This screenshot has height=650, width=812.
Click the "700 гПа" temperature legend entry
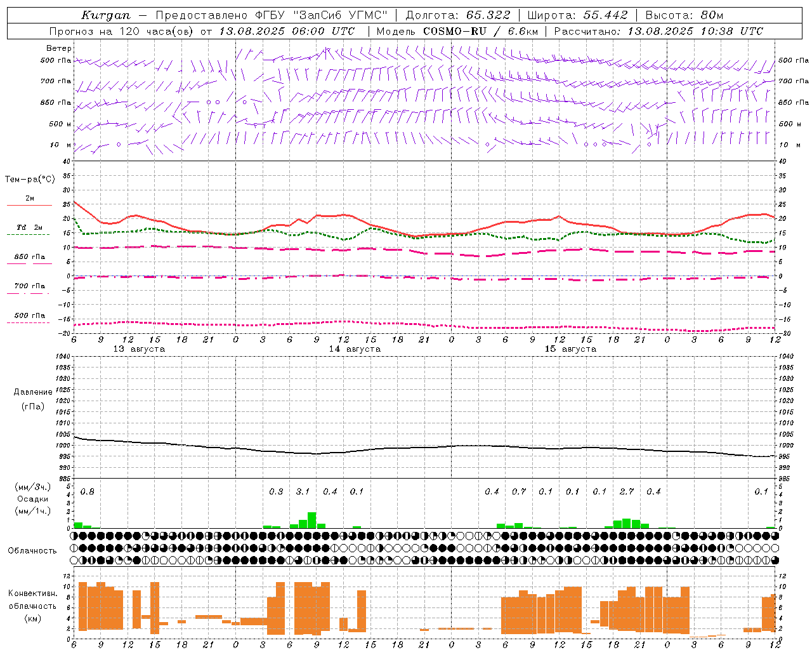[30, 286]
